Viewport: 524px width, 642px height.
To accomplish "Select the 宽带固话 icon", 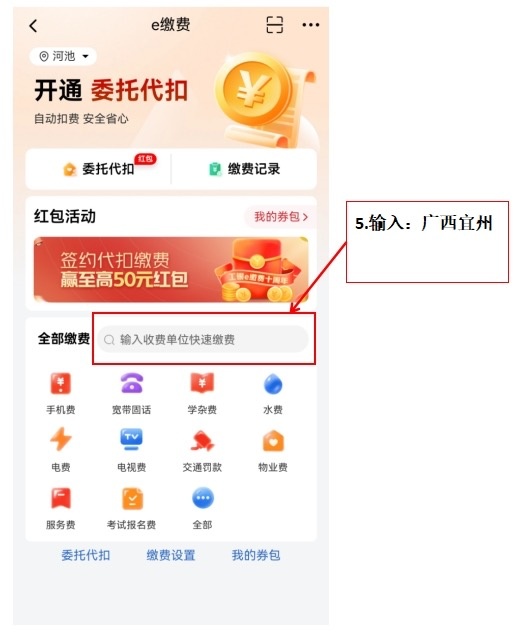I will pos(131,393).
